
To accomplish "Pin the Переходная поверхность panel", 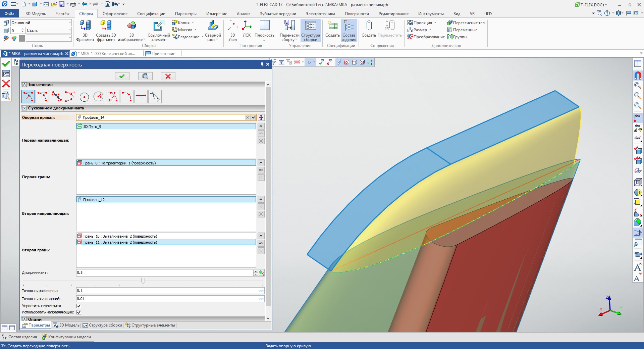I will coord(262,64).
